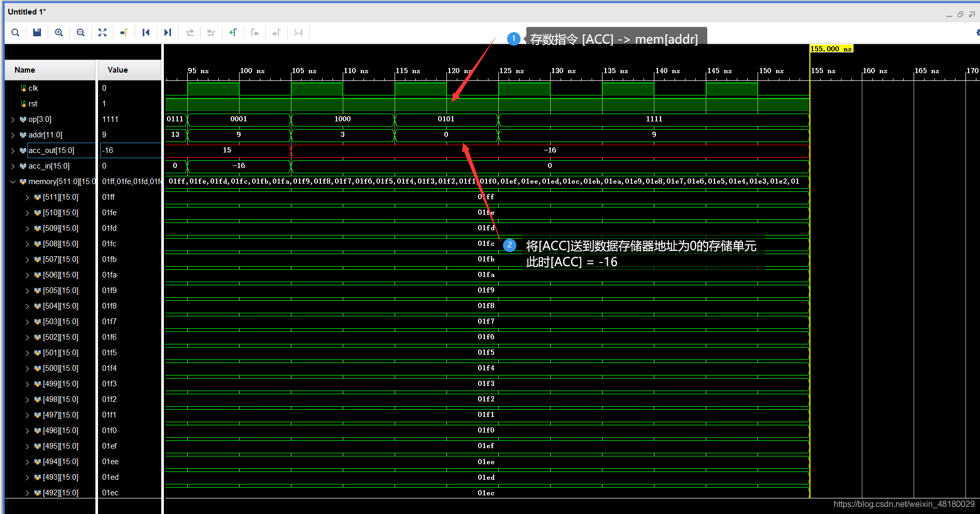Click the op[3:0] bus icon
The width and height of the screenshot is (980, 514).
23,119
